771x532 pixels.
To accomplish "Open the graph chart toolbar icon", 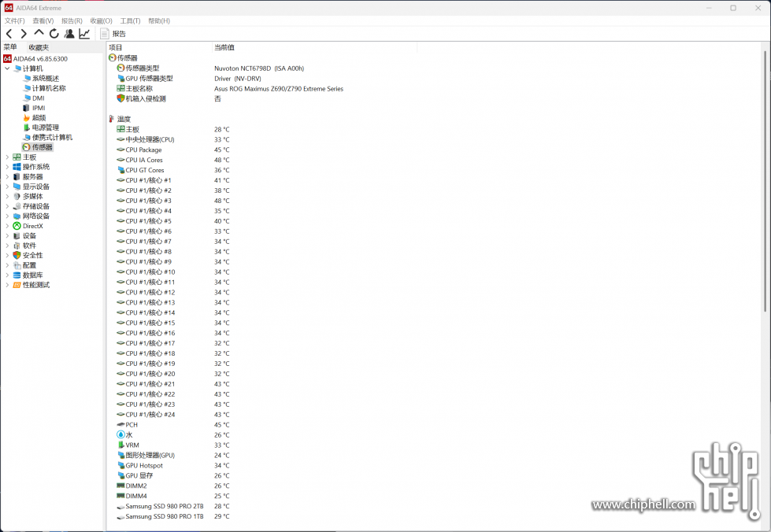I will tap(84, 33).
